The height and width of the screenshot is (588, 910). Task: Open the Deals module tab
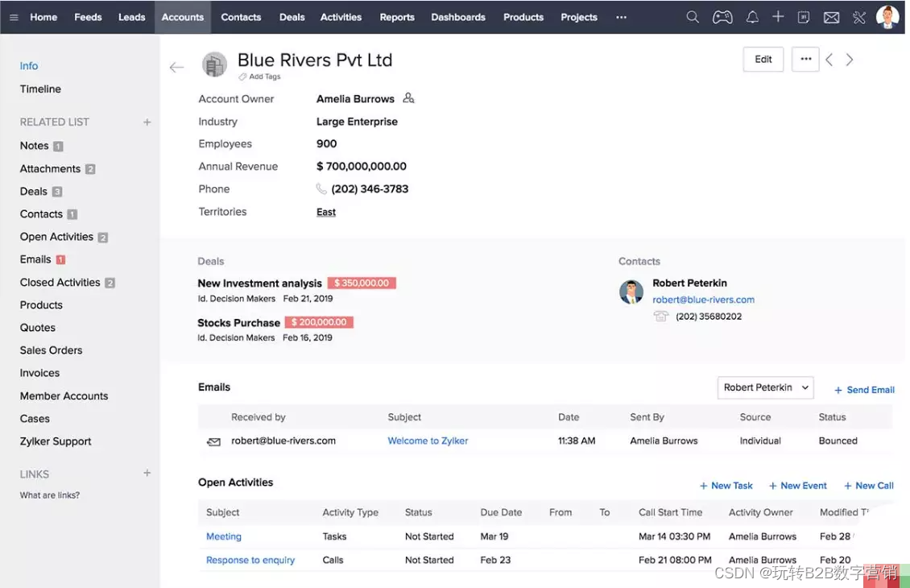[292, 18]
